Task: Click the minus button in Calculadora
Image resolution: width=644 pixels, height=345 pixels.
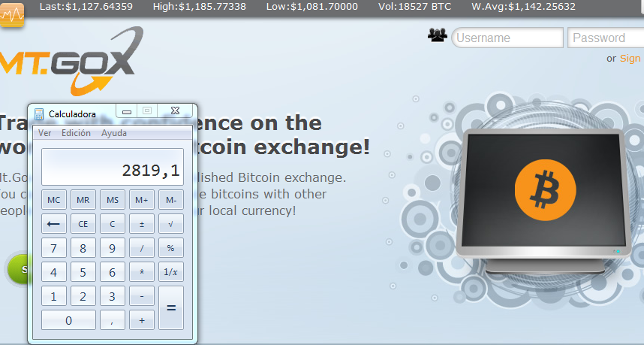Action: pos(142,296)
